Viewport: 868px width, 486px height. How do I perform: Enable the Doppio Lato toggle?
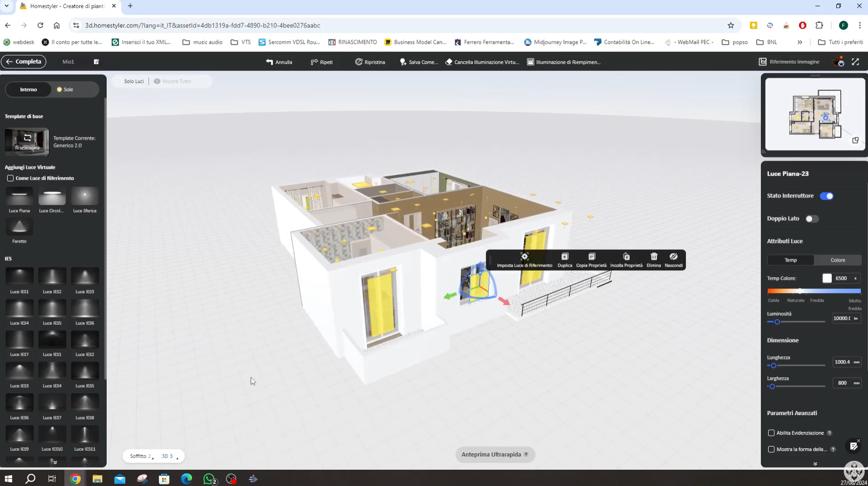[812, 219]
